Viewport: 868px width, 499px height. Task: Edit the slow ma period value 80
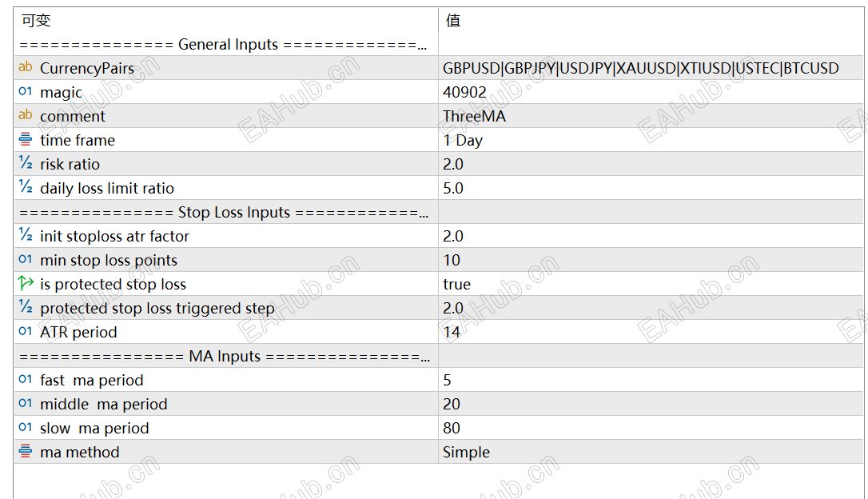(452, 428)
